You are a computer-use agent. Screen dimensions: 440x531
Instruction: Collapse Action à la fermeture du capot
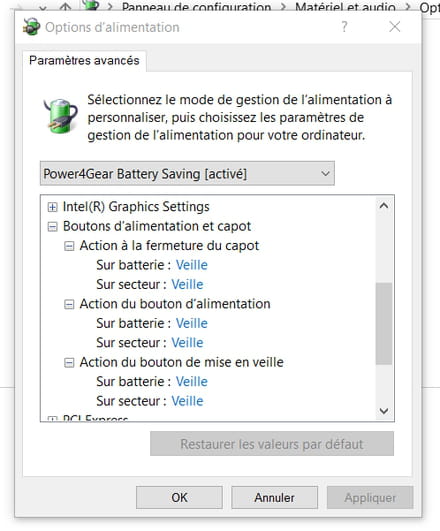pos(69,246)
